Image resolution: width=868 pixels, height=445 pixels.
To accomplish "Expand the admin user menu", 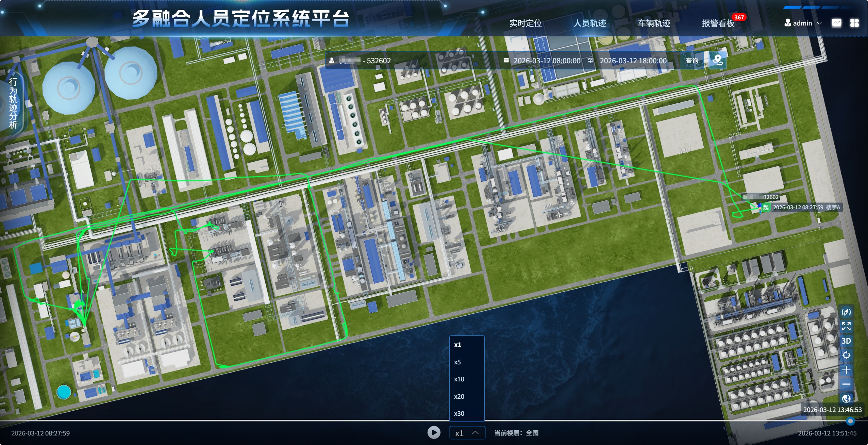I will 803,23.
